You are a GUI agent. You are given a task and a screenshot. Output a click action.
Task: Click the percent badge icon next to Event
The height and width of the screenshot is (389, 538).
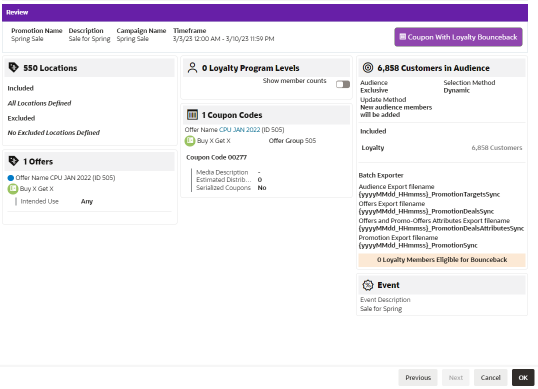coord(368,285)
